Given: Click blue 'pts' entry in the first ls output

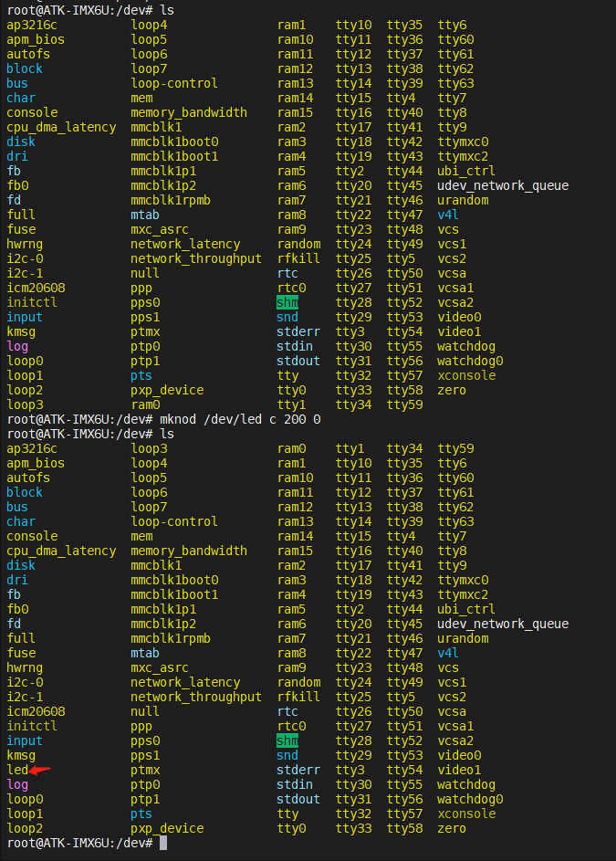Looking at the screenshot, I should pyautogui.click(x=141, y=375).
